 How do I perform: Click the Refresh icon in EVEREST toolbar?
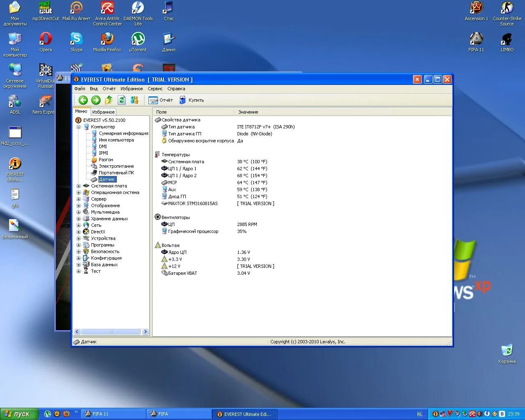coord(121,100)
